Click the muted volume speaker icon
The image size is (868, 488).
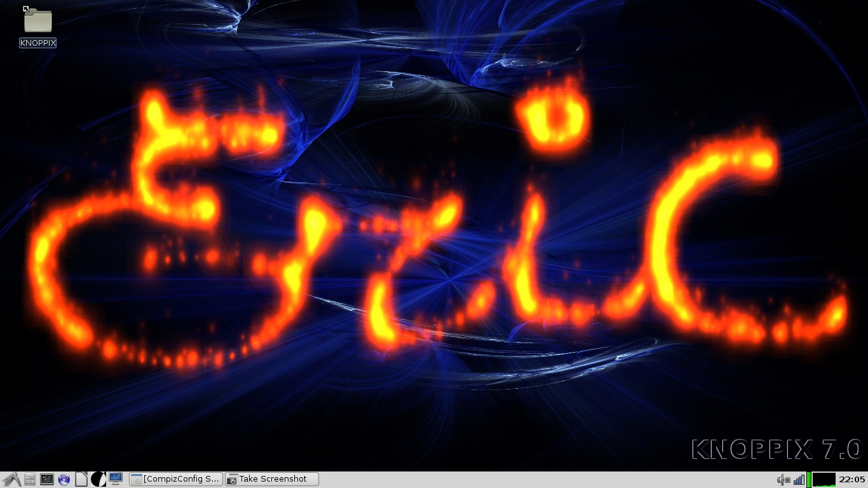(x=783, y=480)
